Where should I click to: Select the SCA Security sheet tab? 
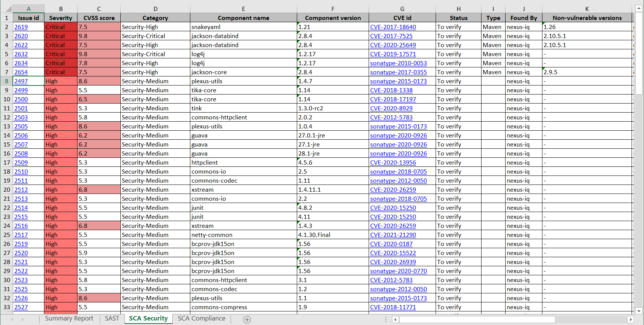[x=148, y=319]
